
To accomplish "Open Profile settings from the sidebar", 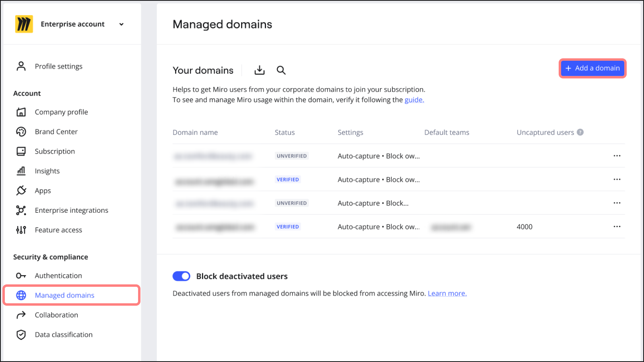I will tap(58, 66).
